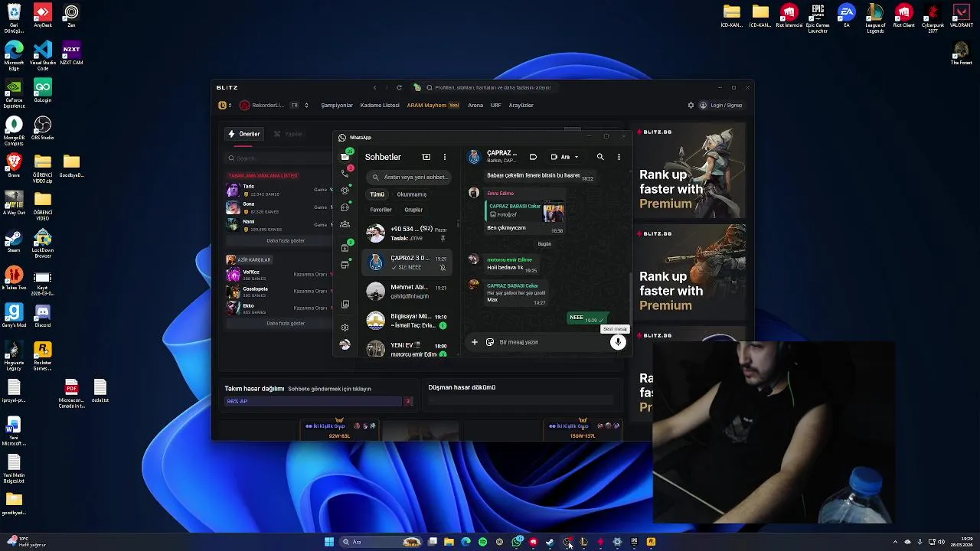Screen dimensions: 980x551
Task: Start new chat from Sohbetler header
Action: 426,157
